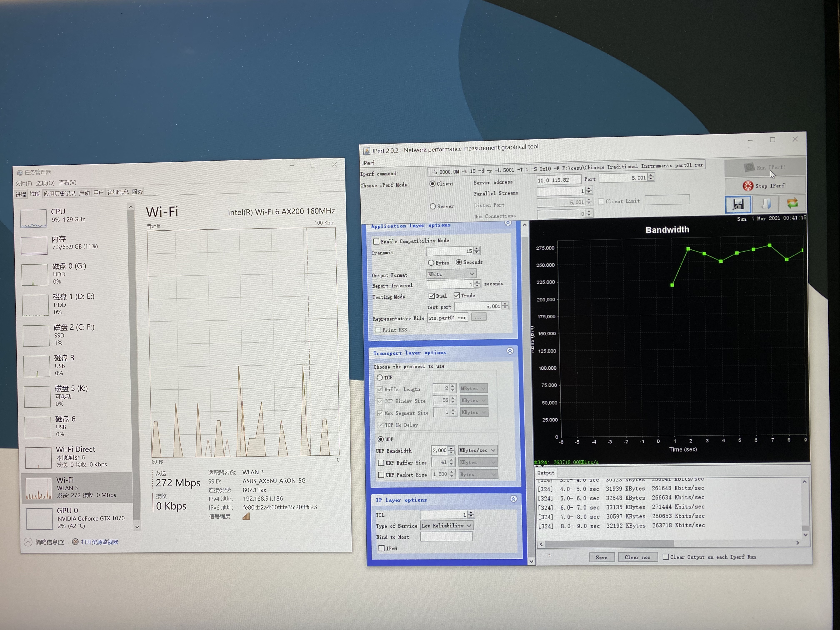The image size is (840, 630).
Task: Select Bytes transmit radio button
Action: pyautogui.click(x=431, y=263)
